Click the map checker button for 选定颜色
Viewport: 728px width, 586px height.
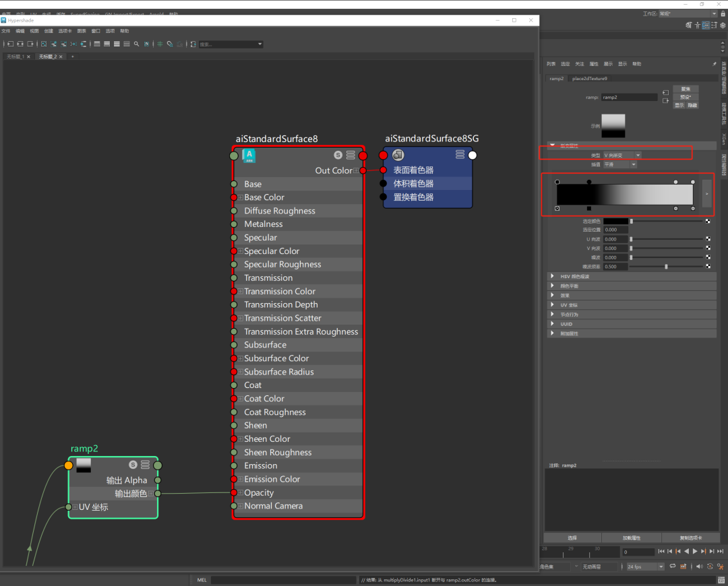708,222
